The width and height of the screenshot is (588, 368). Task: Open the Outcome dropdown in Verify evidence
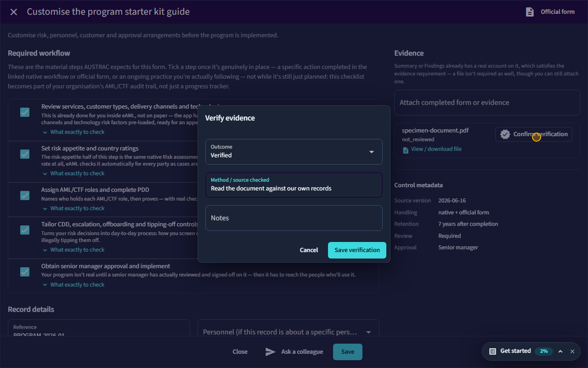pyautogui.click(x=294, y=152)
